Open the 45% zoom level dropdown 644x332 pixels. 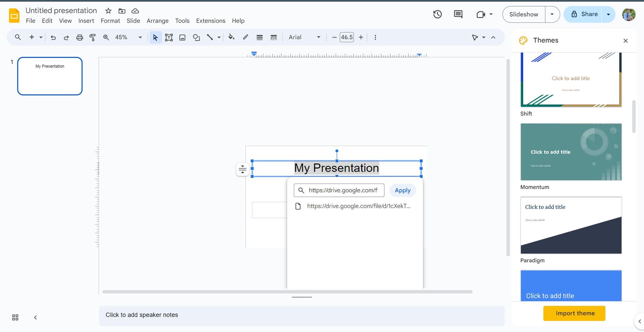140,38
